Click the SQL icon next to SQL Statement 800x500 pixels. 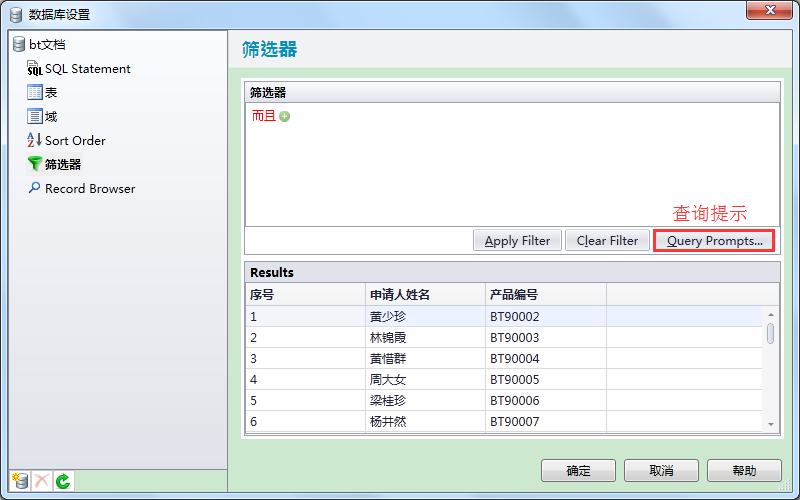35,68
